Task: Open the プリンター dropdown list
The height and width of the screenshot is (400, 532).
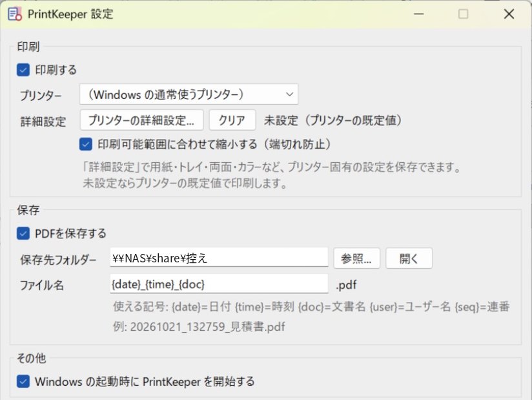Action: point(189,94)
